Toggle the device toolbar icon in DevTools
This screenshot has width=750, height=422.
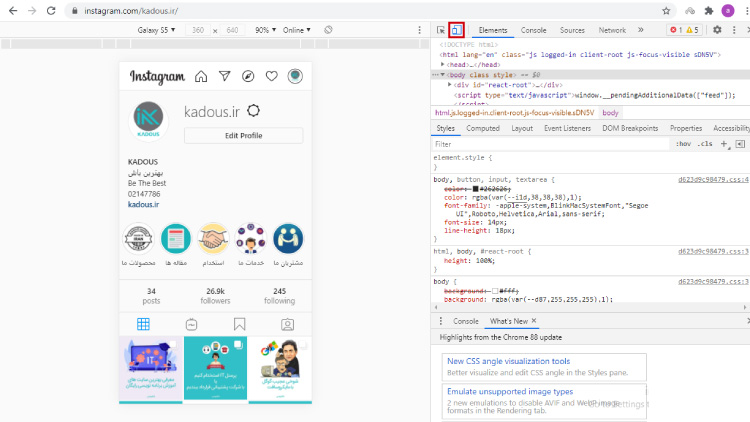tap(456, 30)
